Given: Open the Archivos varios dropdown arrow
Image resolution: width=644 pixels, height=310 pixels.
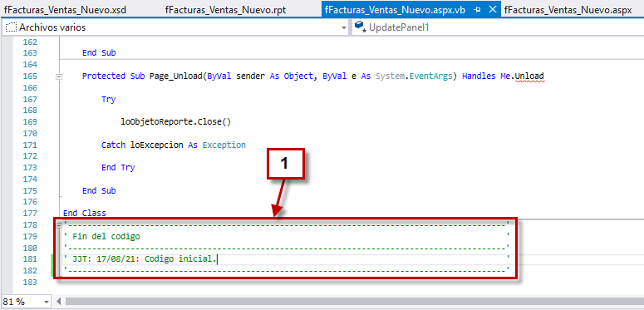Looking at the screenshot, I should 344,28.
